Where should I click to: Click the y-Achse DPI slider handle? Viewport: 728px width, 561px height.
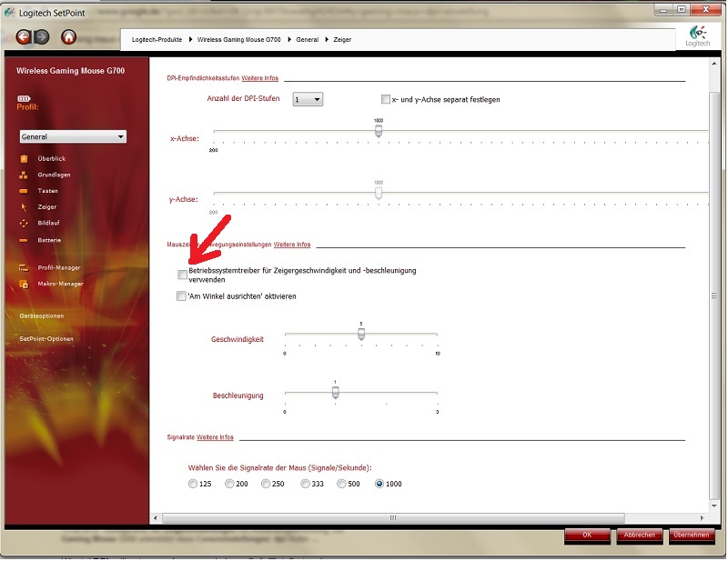(x=379, y=193)
